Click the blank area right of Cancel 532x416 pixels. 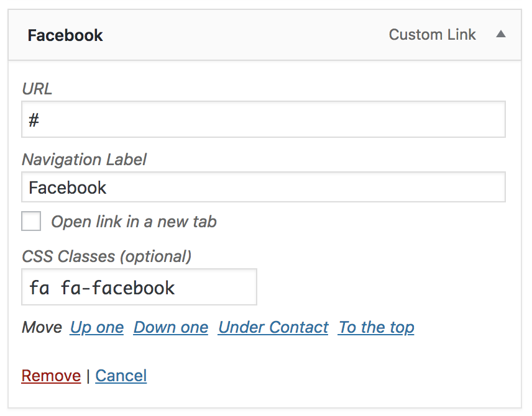tap(311, 376)
